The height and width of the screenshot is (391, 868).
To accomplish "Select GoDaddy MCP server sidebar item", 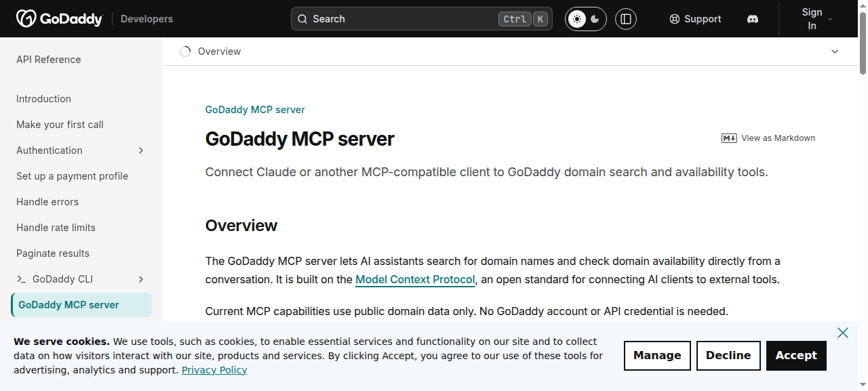I will pos(81,305).
